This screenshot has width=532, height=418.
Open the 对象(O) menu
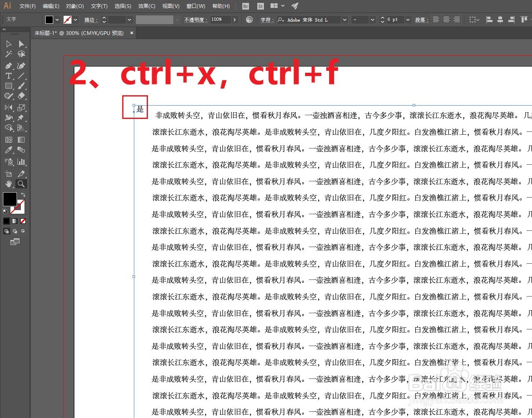(75, 6)
